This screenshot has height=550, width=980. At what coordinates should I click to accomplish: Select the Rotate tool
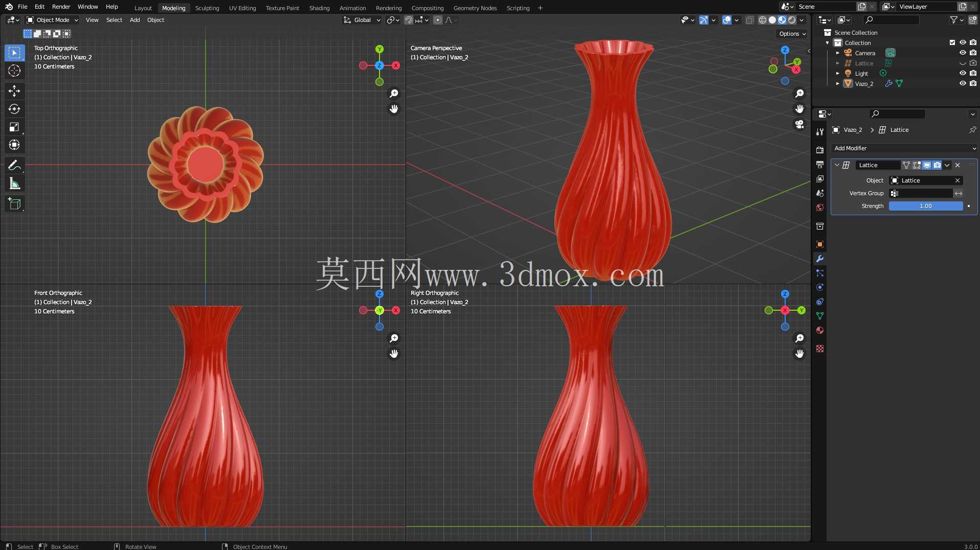pos(14,109)
